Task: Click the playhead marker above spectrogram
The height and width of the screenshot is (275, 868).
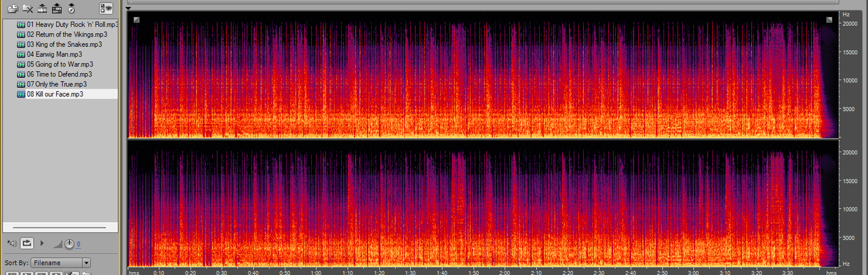Action: coord(129,8)
